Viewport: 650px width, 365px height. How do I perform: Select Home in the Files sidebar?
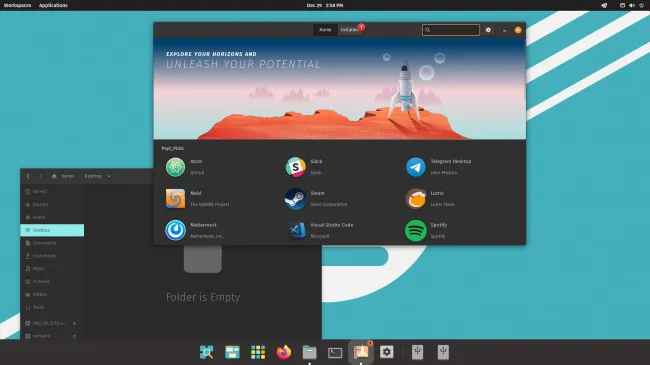click(52, 217)
